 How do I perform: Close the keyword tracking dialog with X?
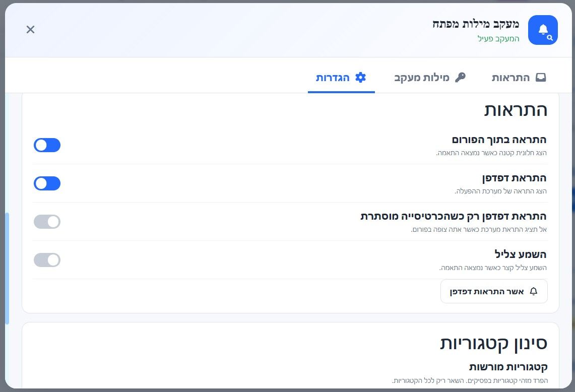[x=30, y=30]
